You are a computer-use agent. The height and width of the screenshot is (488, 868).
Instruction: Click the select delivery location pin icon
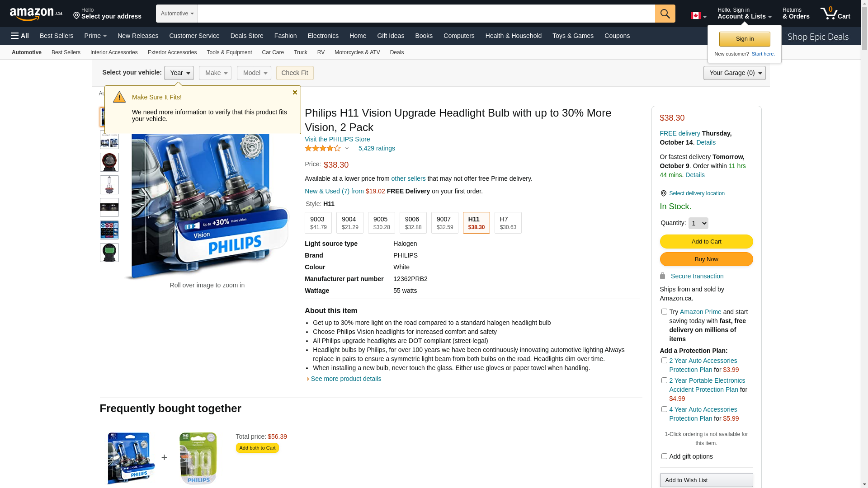tap(664, 193)
